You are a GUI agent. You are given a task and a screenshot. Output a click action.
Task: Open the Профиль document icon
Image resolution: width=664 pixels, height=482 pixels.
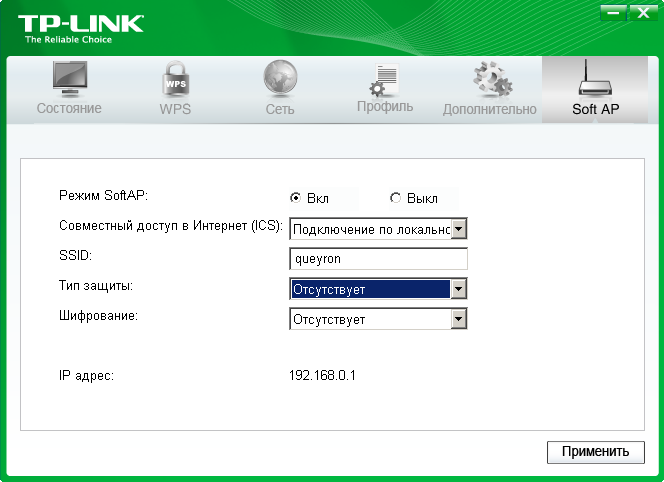(x=384, y=79)
